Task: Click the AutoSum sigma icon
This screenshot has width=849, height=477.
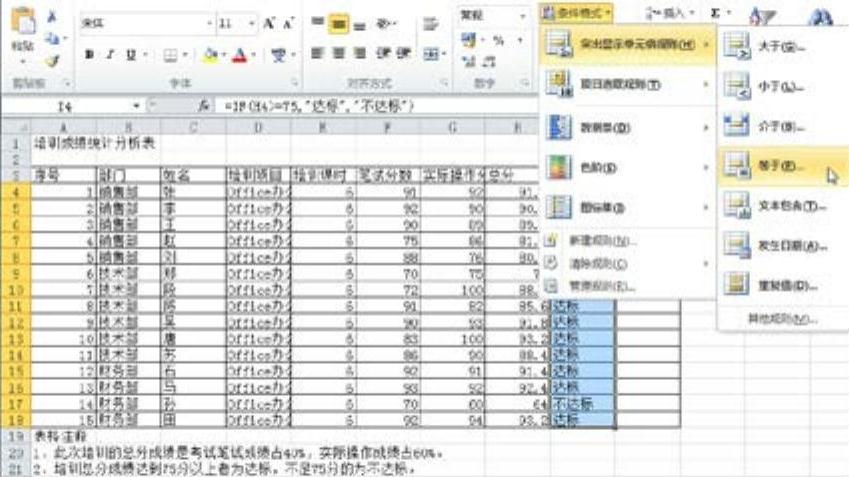Action: point(715,13)
